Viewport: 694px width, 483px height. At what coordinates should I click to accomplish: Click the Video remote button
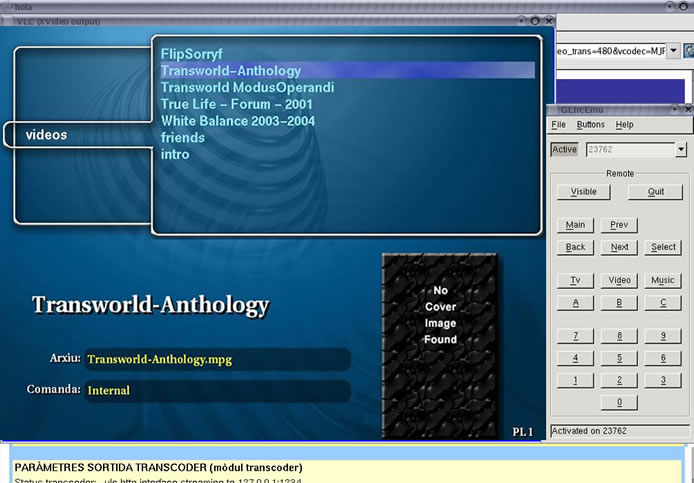(619, 281)
